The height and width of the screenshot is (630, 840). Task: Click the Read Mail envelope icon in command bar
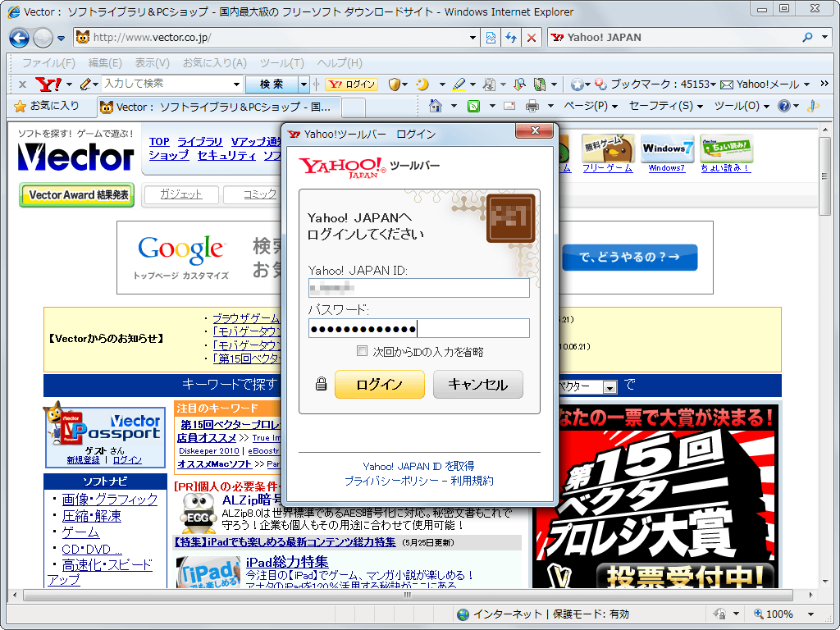[x=509, y=106]
